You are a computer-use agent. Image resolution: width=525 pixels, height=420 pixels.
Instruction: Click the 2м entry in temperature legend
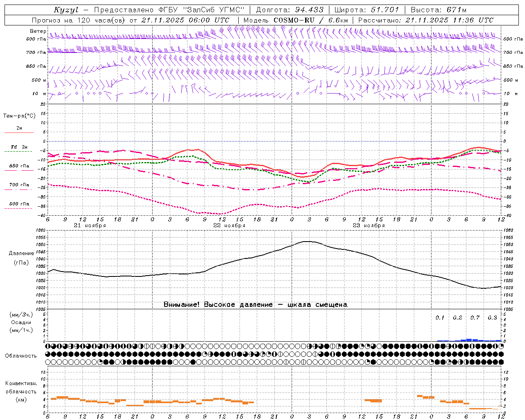[19, 128]
